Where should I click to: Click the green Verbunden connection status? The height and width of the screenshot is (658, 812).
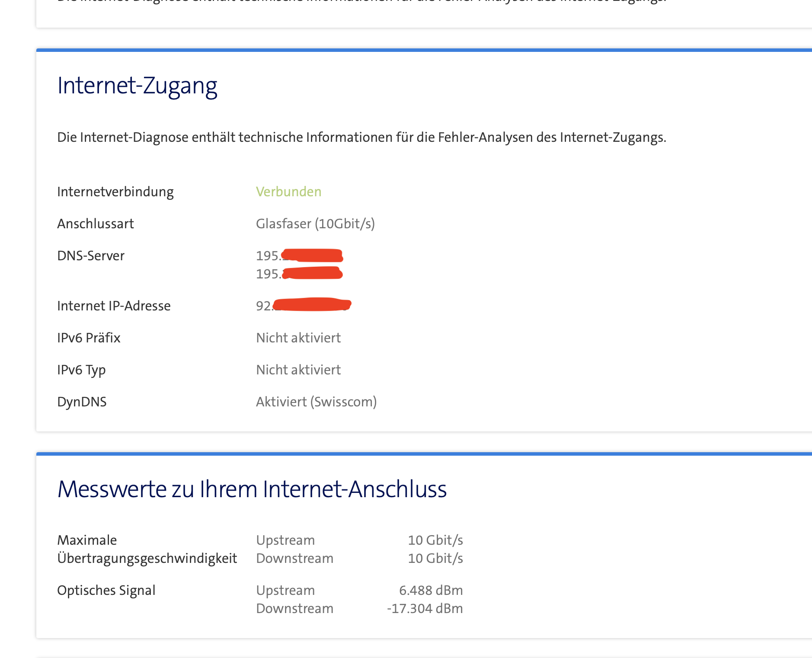point(288,192)
